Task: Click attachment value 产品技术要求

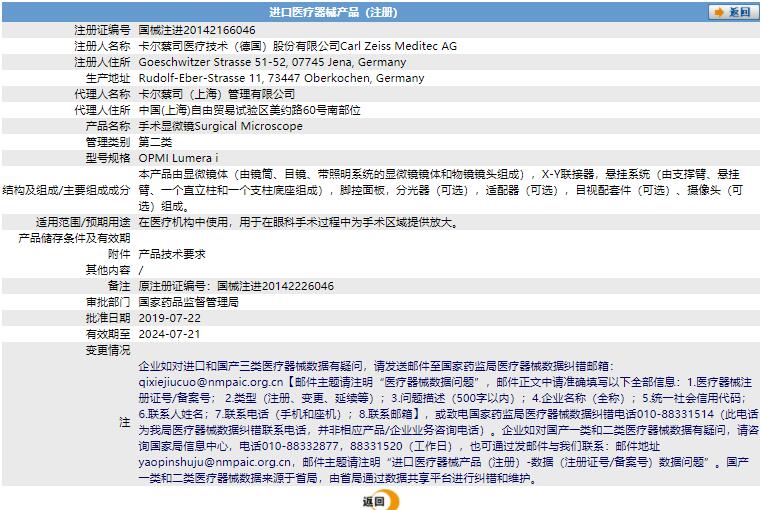Action: pyautogui.click(x=172, y=254)
